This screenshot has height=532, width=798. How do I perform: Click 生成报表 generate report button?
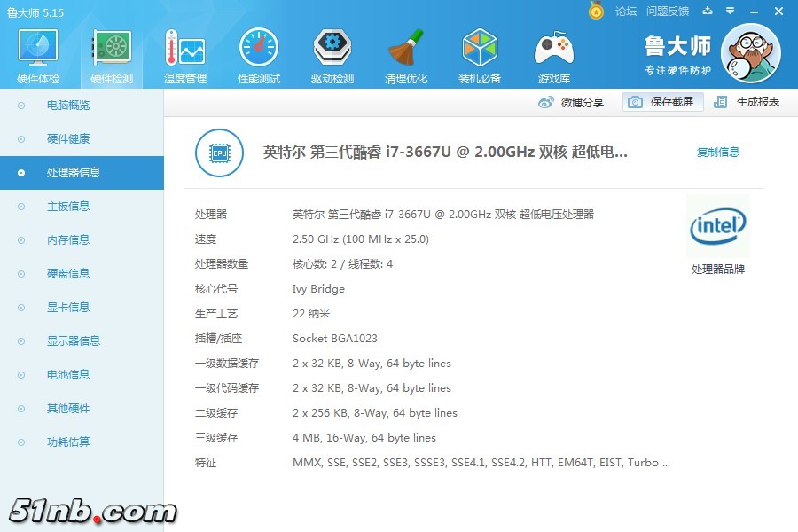(x=747, y=102)
